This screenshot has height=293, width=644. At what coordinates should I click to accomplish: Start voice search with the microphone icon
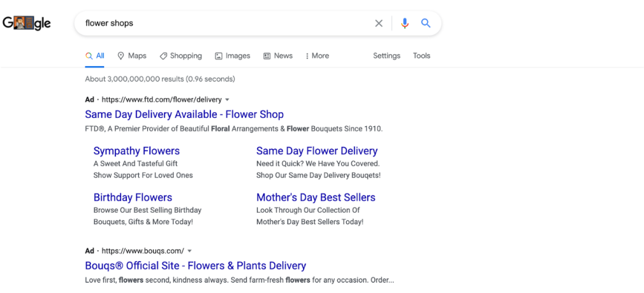click(404, 24)
